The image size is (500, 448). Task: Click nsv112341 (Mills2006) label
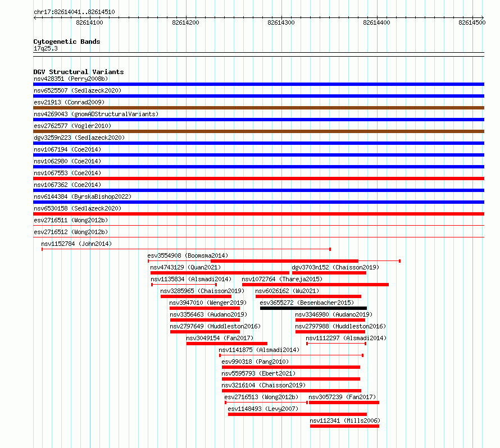[x=345, y=420]
